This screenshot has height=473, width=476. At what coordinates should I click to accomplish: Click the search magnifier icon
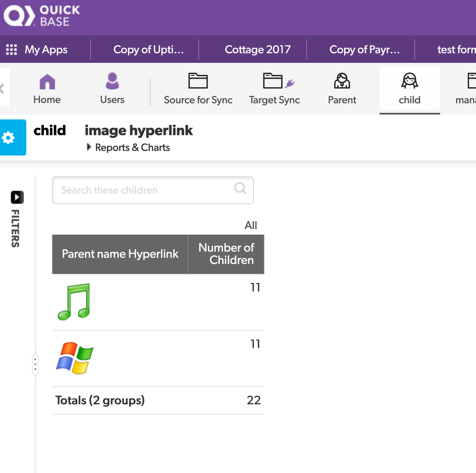coord(240,188)
